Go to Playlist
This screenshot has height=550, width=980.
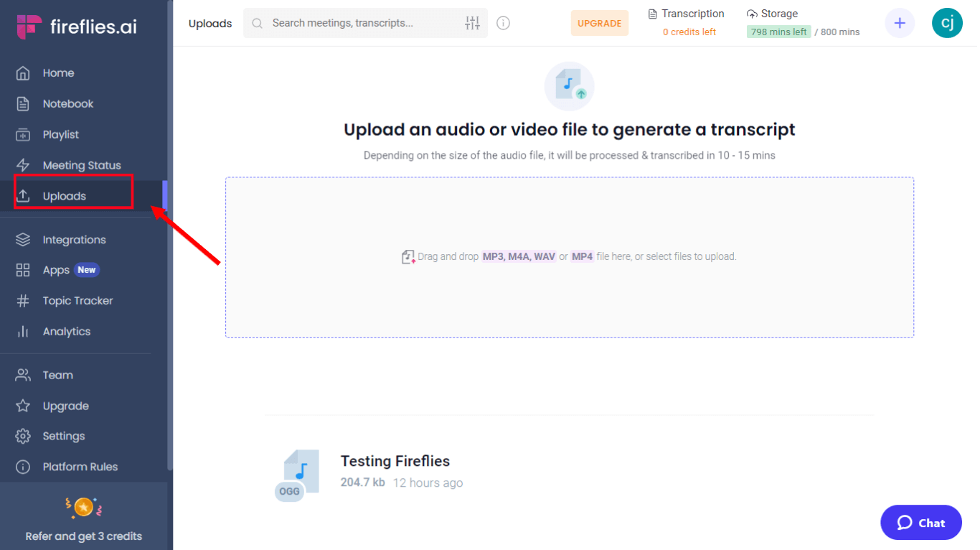tap(61, 135)
